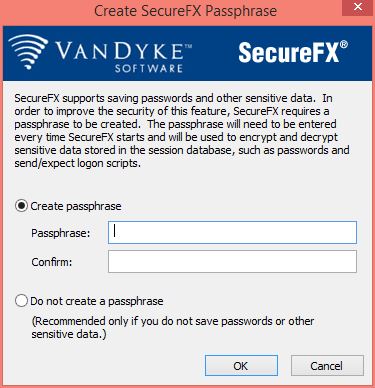Screen dimensions: 375x388
Task: Click the dialog title bar text
Action: [185, 11]
